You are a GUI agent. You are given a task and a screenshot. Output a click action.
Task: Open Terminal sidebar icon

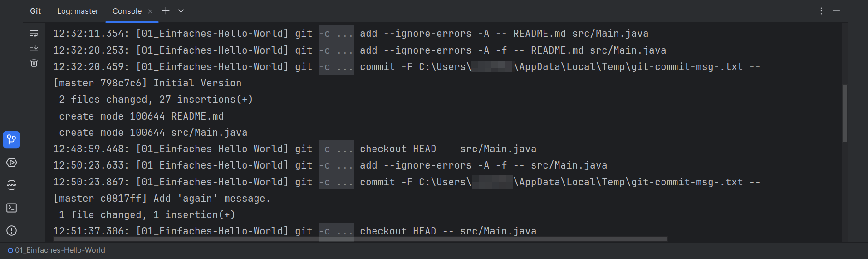(11, 208)
